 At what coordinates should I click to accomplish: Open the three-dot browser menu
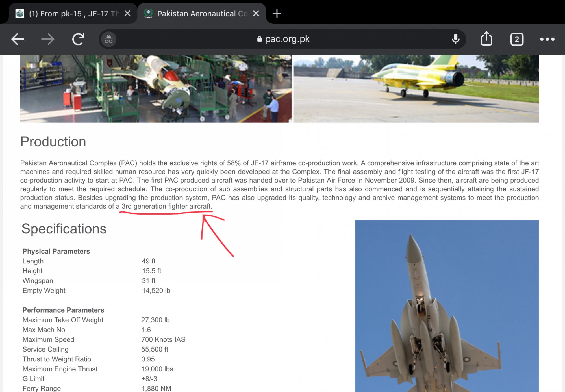click(547, 39)
